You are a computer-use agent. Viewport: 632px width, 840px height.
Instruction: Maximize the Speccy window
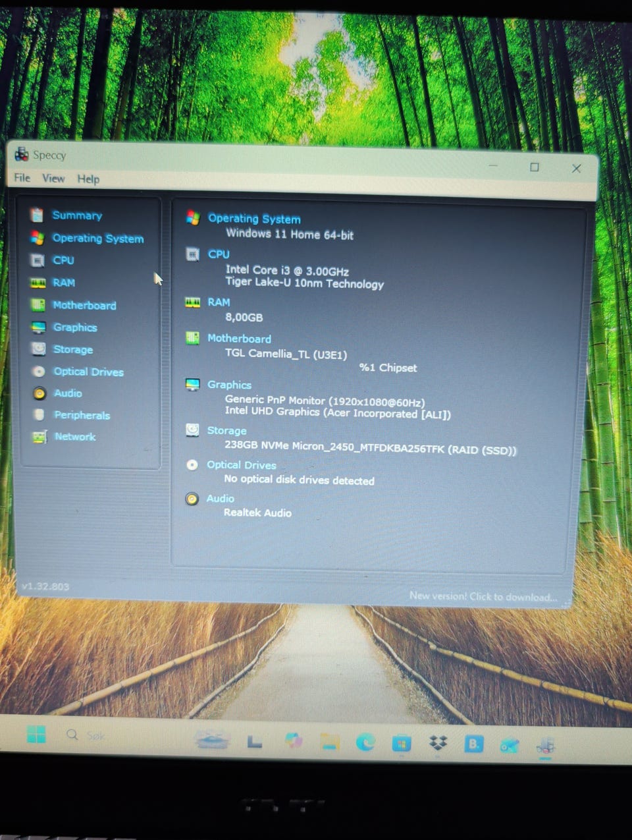535,167
